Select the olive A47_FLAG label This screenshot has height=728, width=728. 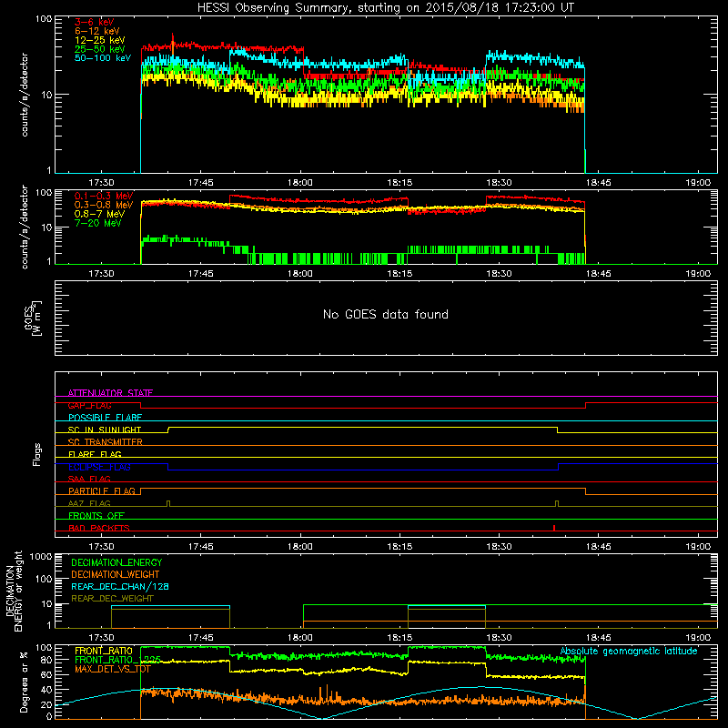(89, 503)
